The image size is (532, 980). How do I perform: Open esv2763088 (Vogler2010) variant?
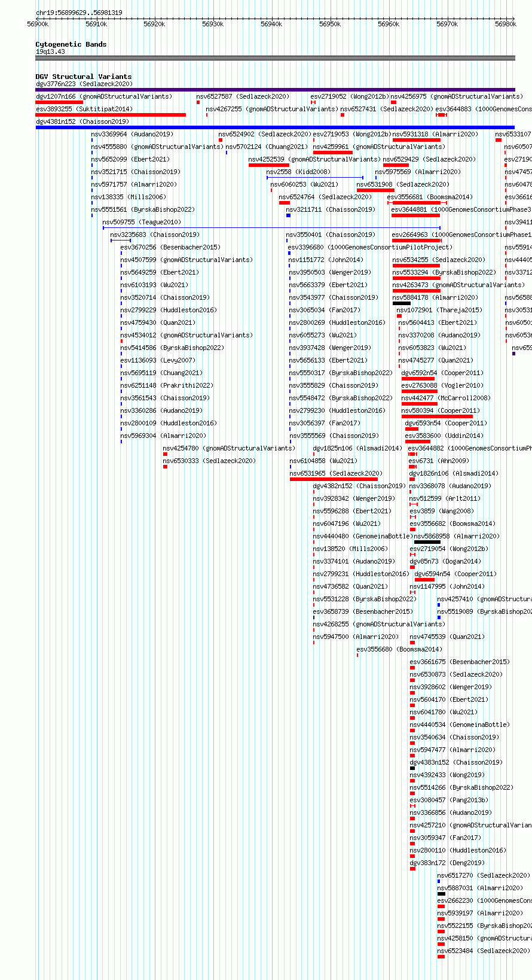point(442,385)
